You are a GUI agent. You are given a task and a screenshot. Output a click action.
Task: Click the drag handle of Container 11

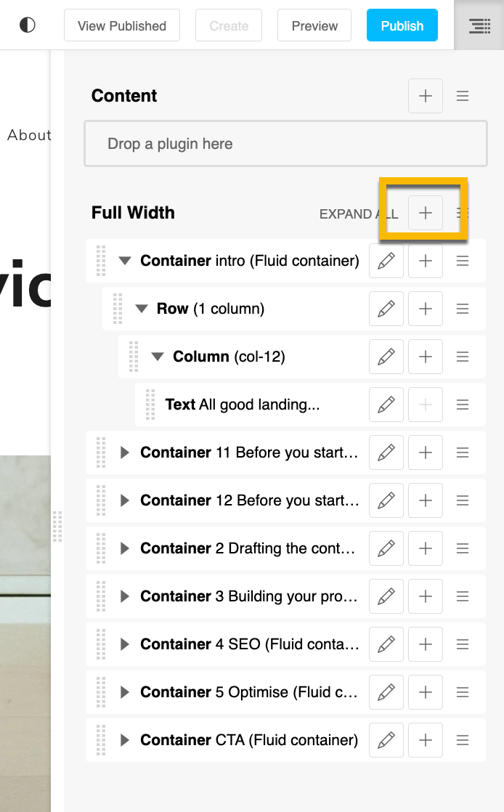tap(101, 452)
